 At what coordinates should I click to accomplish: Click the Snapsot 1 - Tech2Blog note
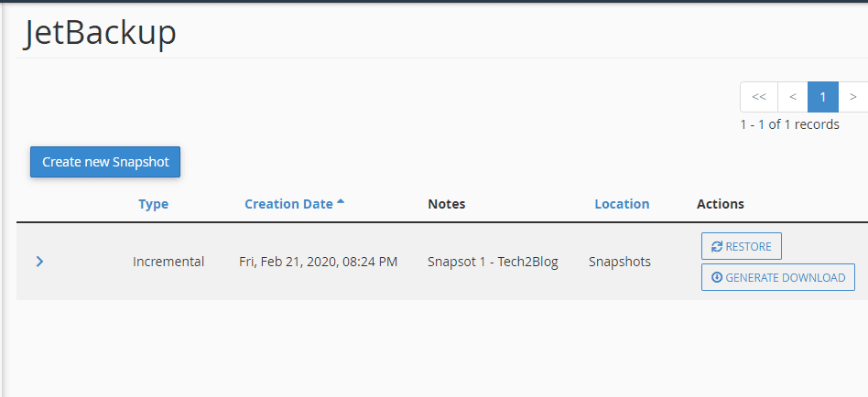[493, 262]
